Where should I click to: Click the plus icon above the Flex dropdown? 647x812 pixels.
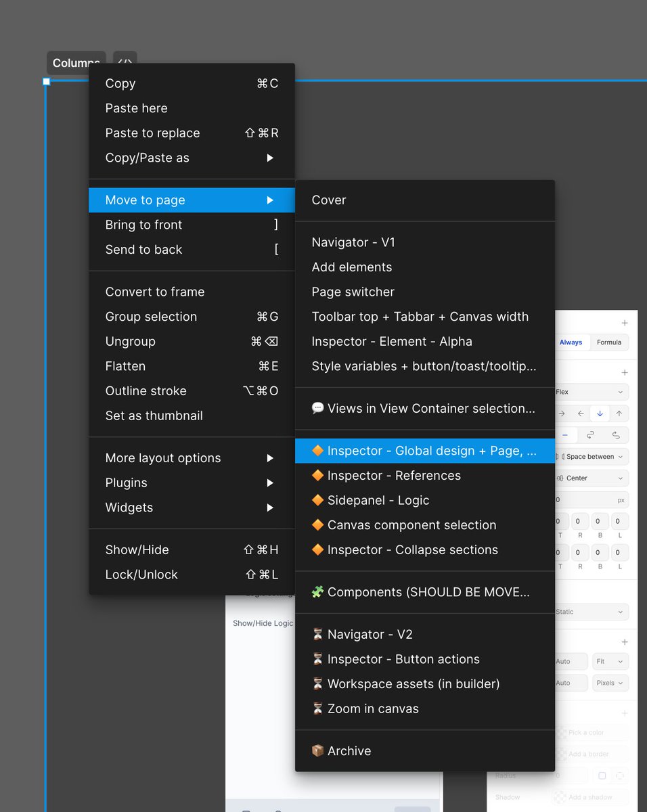624,372
